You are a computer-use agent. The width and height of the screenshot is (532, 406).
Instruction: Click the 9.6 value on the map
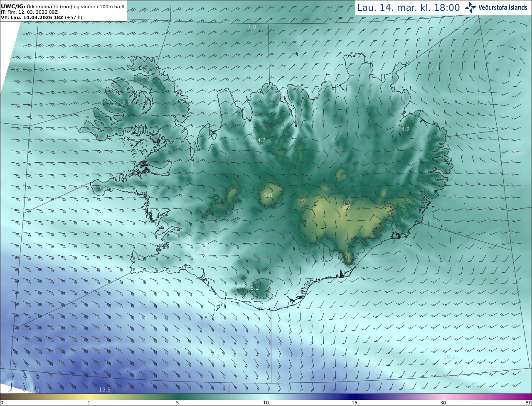54,61
